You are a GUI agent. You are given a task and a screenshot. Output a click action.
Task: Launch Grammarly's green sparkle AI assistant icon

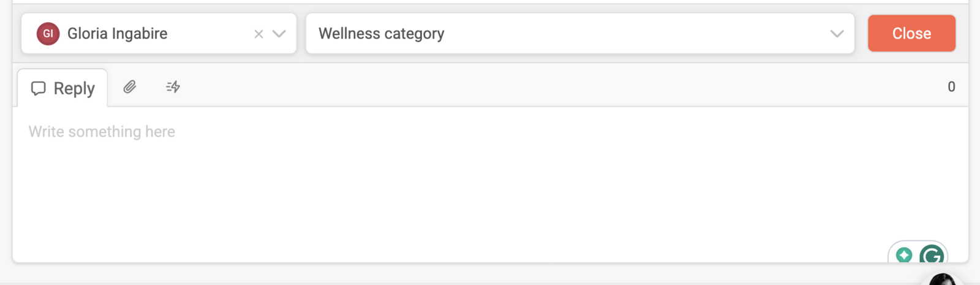904,255
